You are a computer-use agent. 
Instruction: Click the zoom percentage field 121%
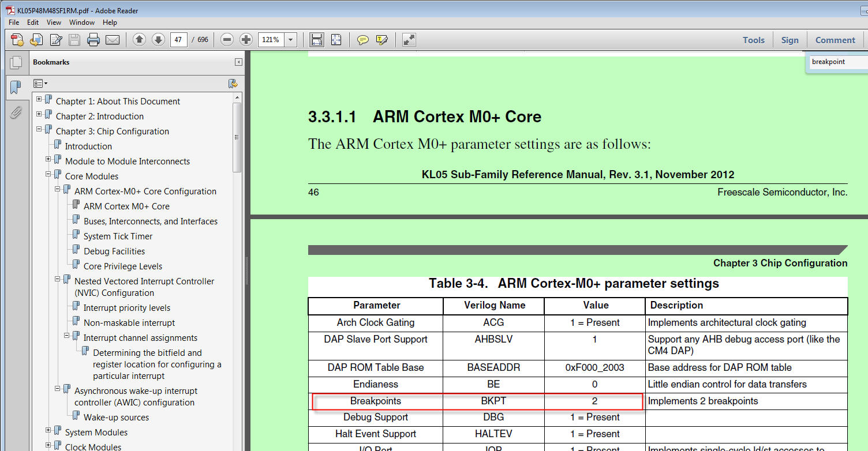[271, 40]
